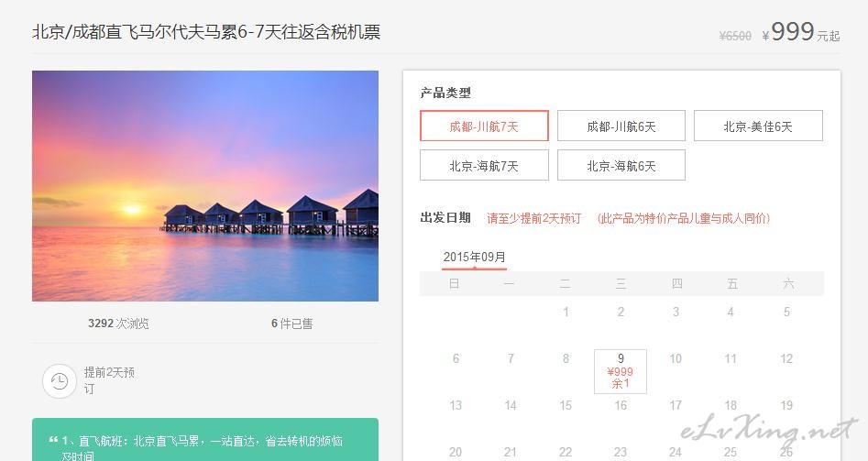The image size is (868, 461).
Task: Click calendar date 16
Action: click(620, 406)
